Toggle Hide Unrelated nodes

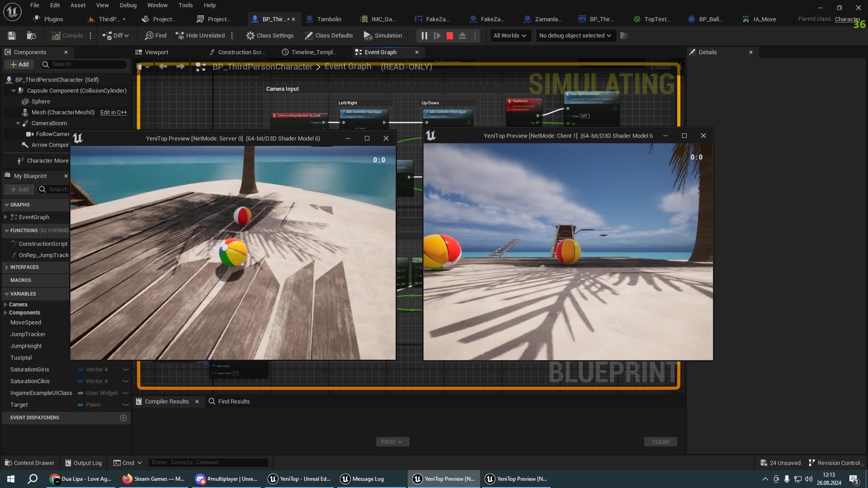tap(201, 35)
